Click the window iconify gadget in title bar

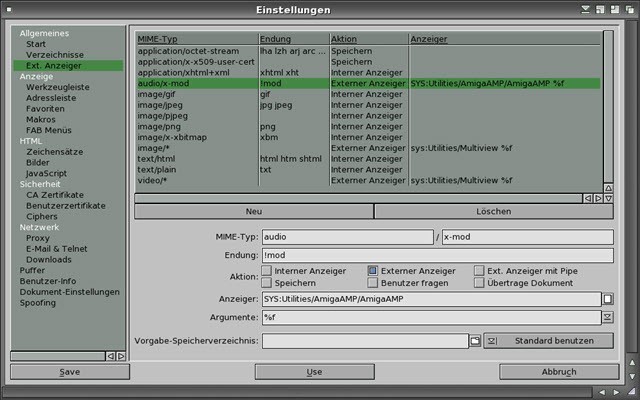click(x=585, y=9)
